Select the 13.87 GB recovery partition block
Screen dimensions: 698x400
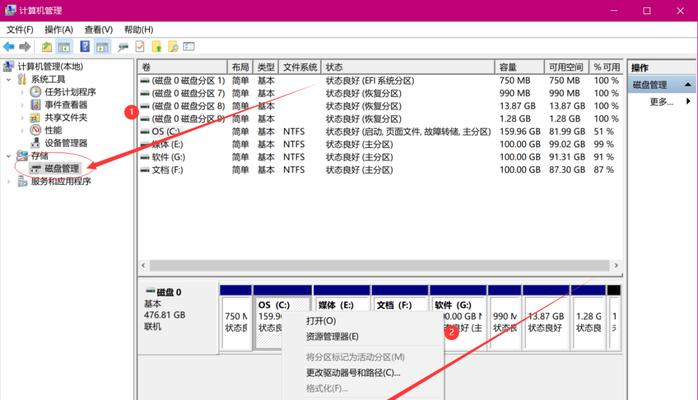pos(546,318)
